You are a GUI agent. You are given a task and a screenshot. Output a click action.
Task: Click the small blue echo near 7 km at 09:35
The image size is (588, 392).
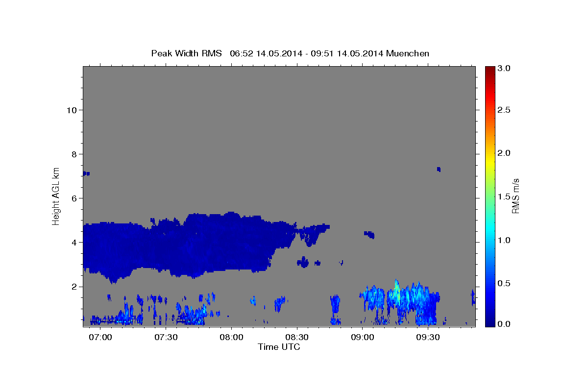[x=439, y=169]
